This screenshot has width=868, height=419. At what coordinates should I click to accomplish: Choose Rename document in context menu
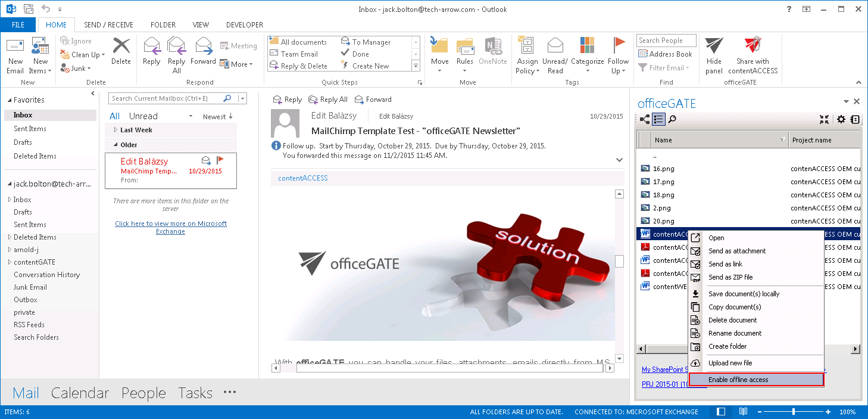point(756,333)
